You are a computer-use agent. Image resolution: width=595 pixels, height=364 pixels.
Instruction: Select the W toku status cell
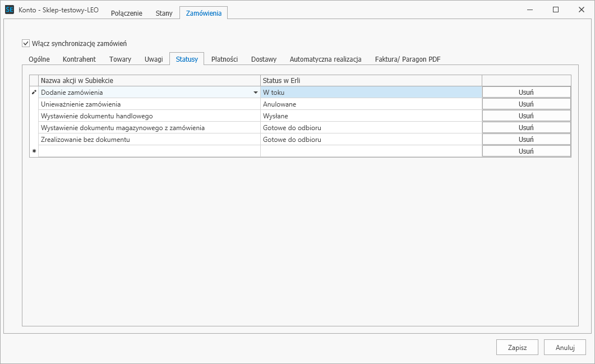point(371,92)
